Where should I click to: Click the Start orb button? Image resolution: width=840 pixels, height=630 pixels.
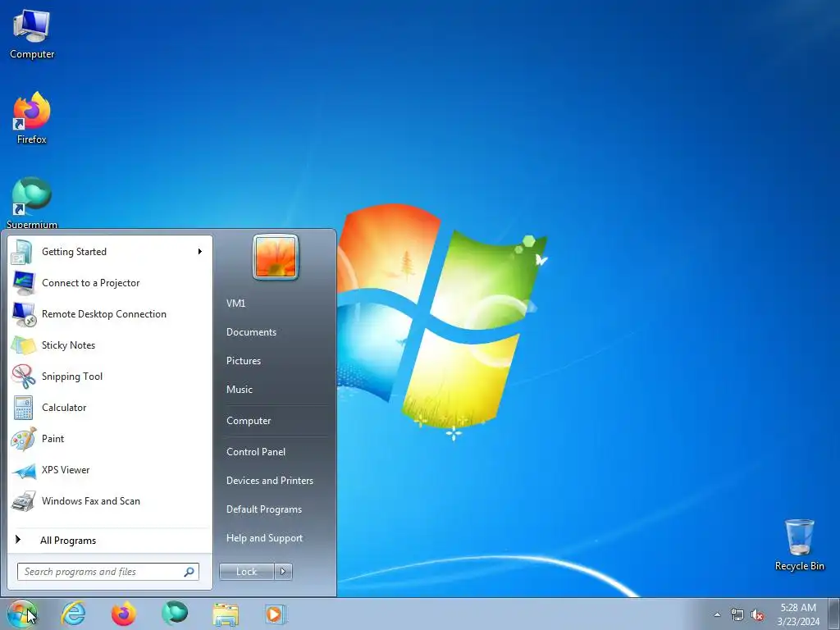pyautogui.click(x=22, y=614)
